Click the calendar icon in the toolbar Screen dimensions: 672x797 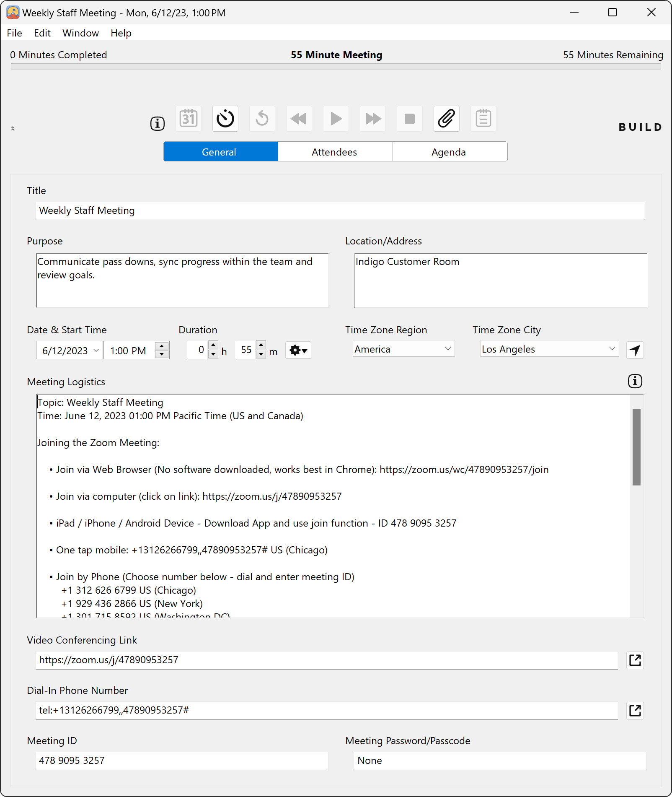(189, 119)
